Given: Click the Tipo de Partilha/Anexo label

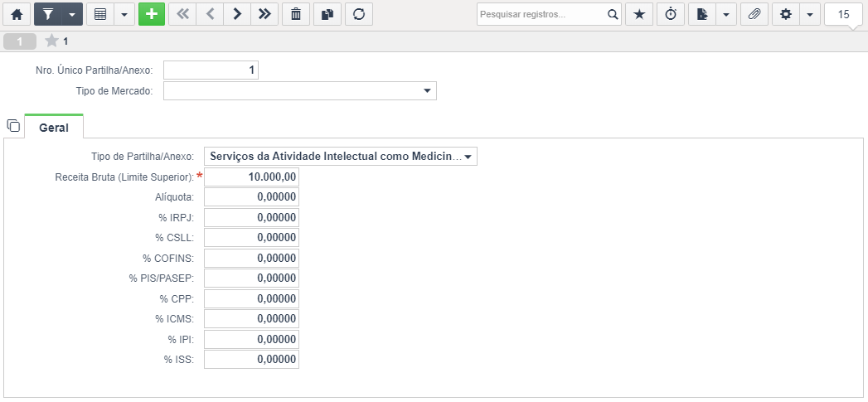Looking at the screenshot, I should (x=143, y=157).
